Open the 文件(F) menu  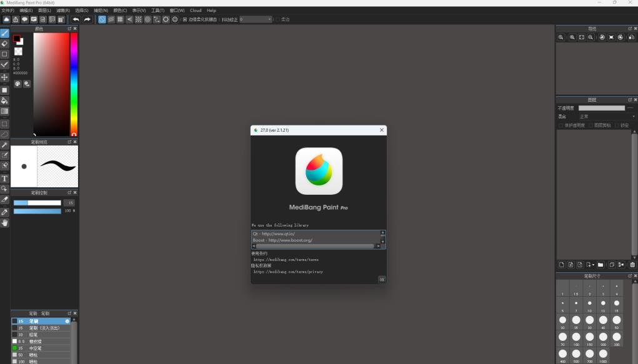pos(7,11)
